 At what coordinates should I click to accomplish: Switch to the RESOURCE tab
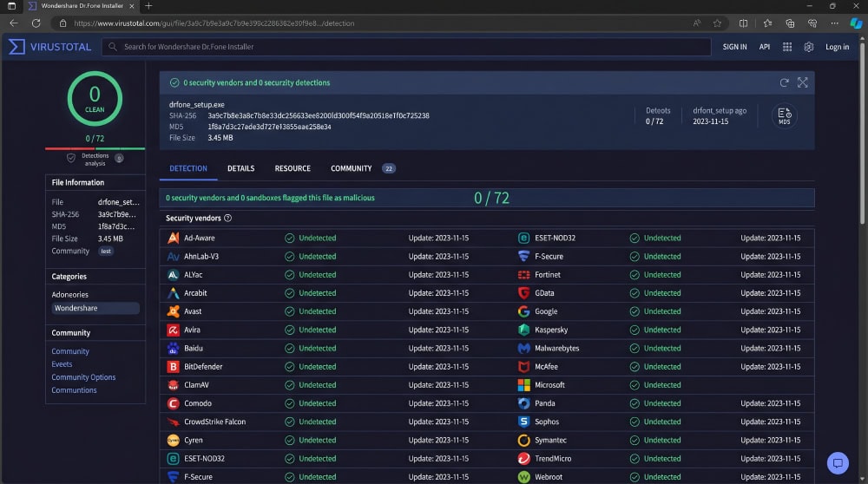point(293,169)
